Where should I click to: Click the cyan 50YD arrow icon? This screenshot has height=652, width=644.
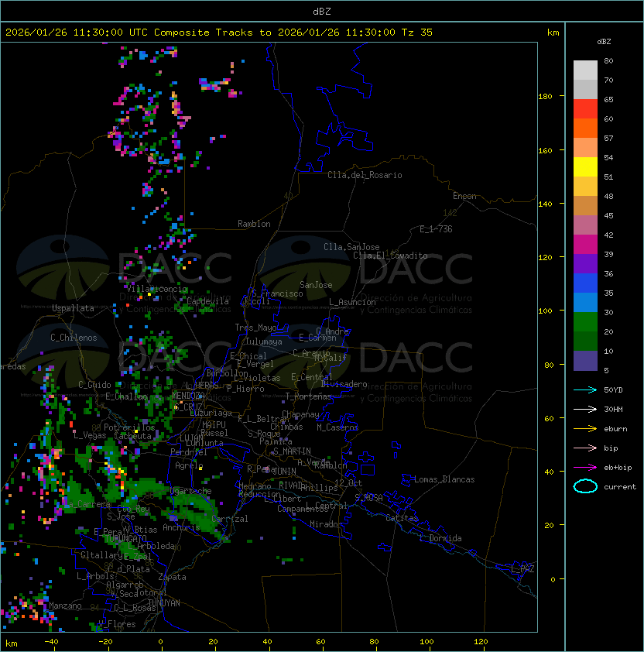tap(585, 389)
